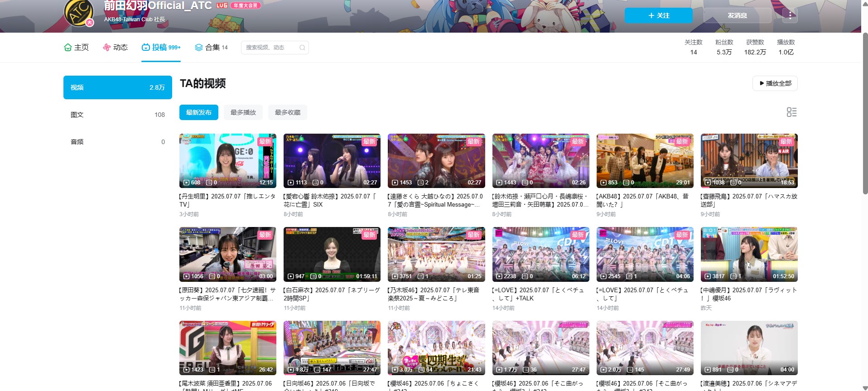868x391 pixels.
Task: Open the three-dot more options menu
Action: tap(790, 15)
